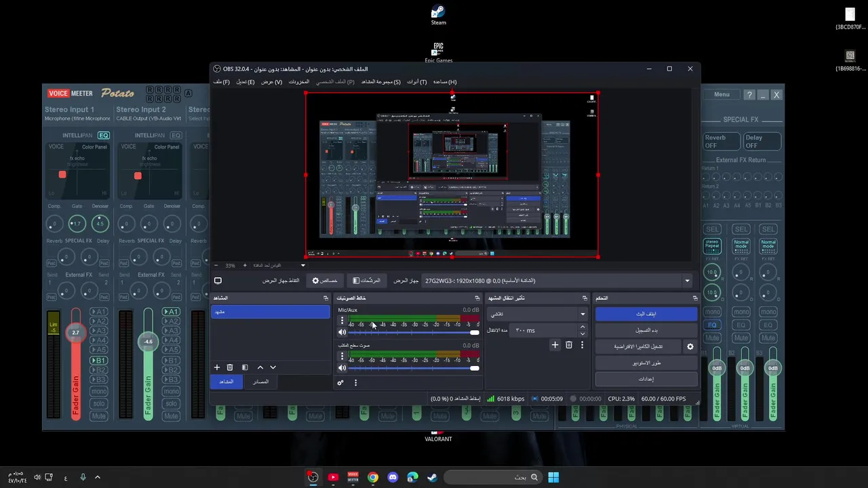
Task: Open Discord from the taskbar
Action: pos(393,477)
